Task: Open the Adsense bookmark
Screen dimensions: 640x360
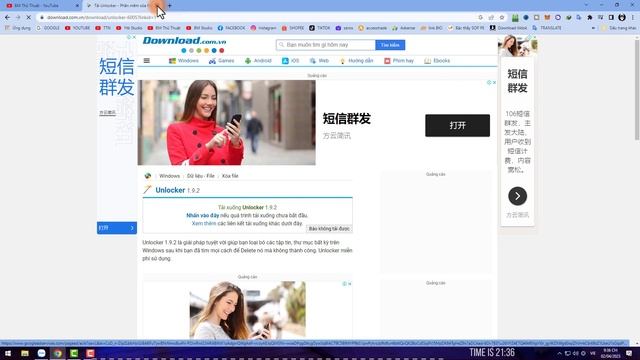Action: tap(404, 28)
